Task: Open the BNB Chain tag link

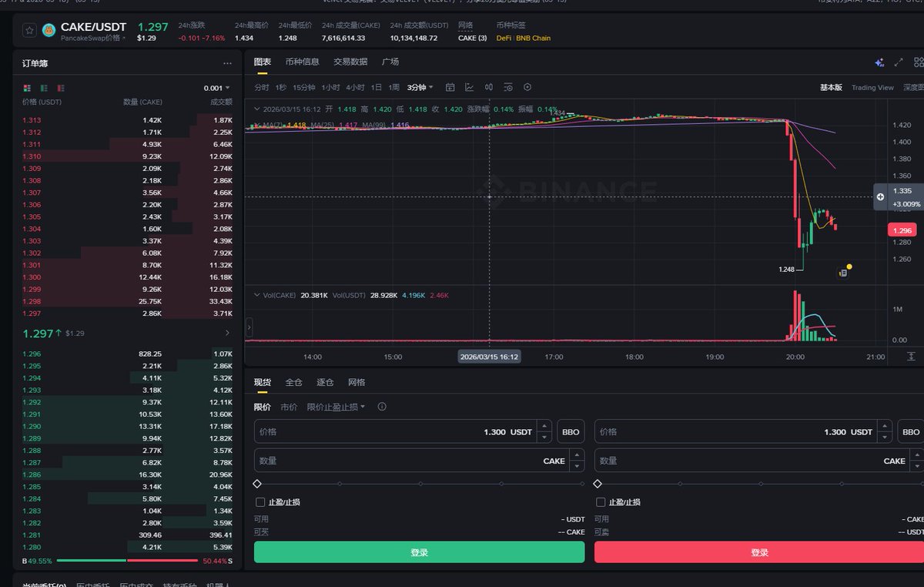Action: tap(534, 38)
